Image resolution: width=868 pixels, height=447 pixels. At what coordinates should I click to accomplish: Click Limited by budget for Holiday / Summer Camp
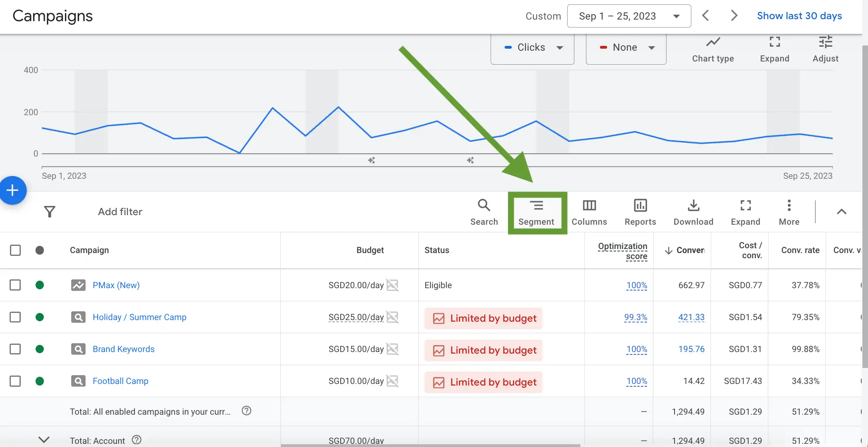[x=483, y=318]
